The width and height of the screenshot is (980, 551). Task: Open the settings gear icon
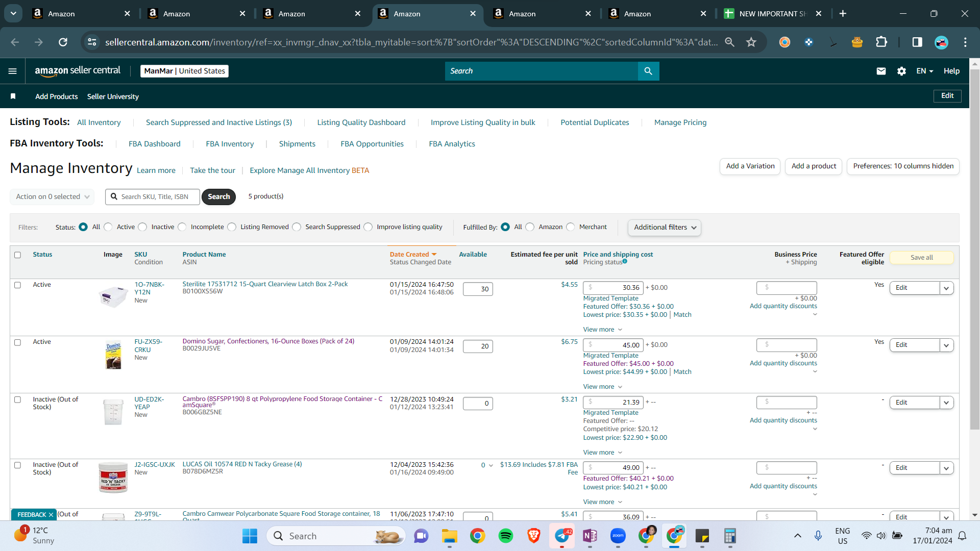click(901, 71)
